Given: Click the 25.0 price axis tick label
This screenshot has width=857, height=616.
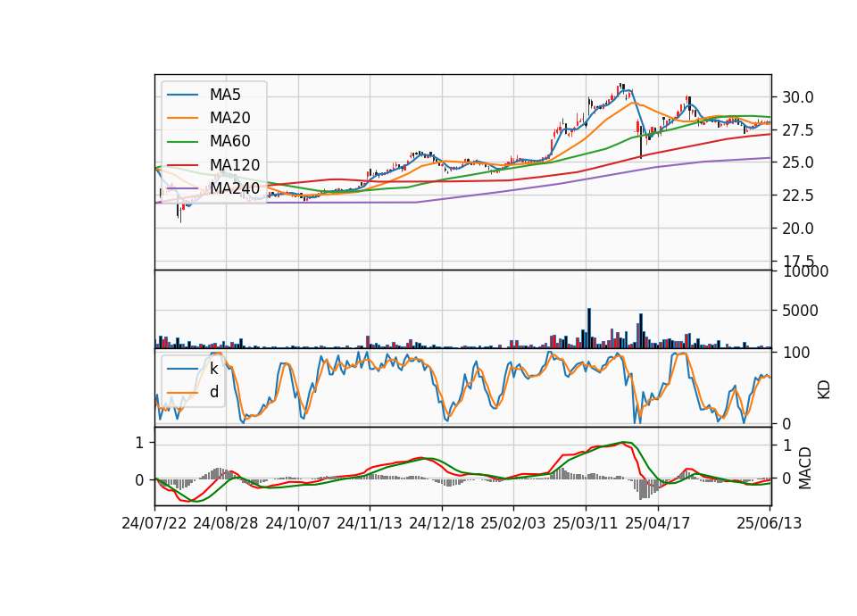Looking at the screenshot, I should point(797,162).
